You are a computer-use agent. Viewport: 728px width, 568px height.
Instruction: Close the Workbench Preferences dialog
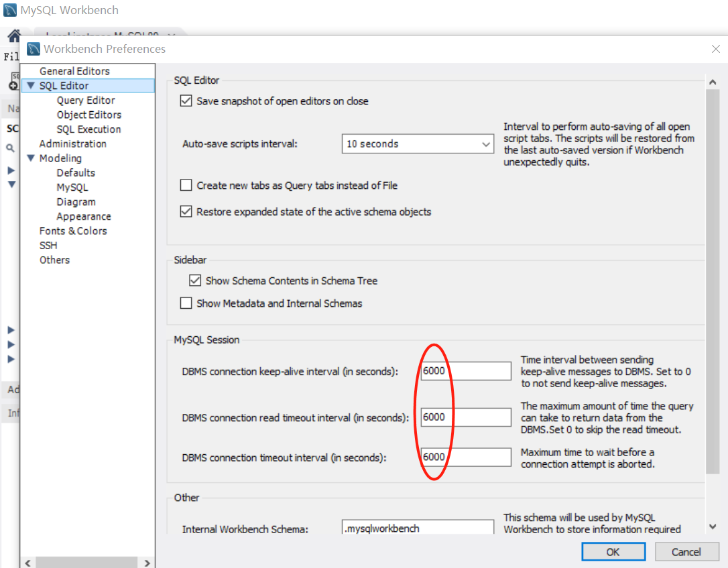(715, 49)
